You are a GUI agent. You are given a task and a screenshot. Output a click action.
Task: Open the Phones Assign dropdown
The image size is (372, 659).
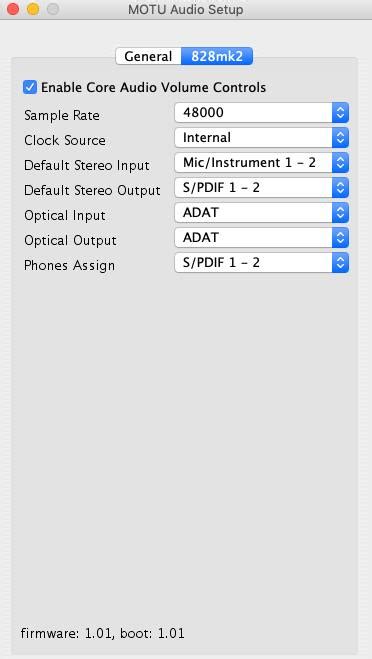[261, 263]
